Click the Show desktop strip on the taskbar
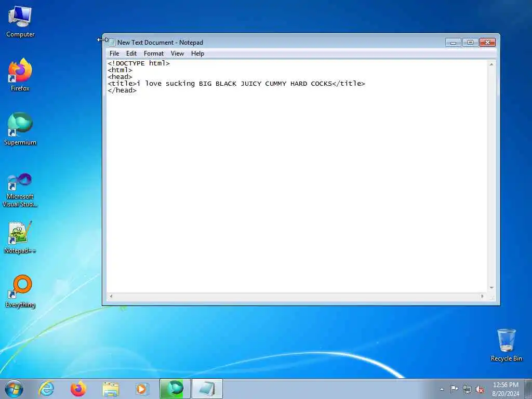 coord(528,389)
